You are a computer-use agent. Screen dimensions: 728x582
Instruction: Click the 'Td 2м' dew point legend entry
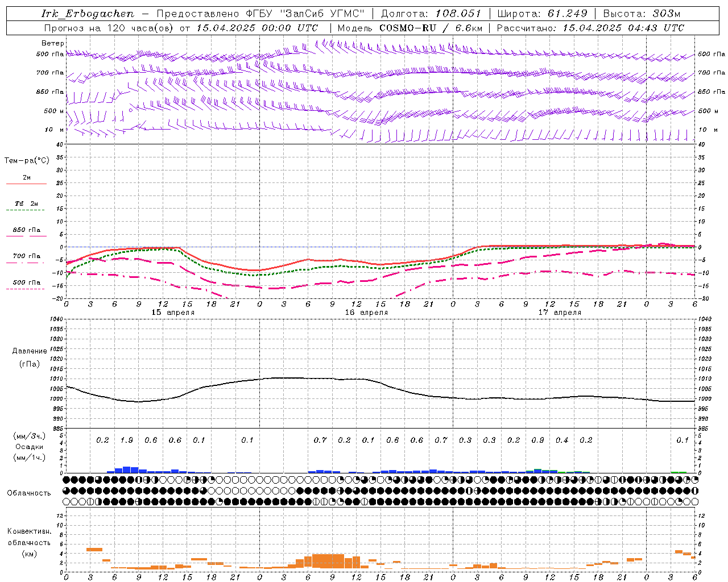(x=27, y=203)
